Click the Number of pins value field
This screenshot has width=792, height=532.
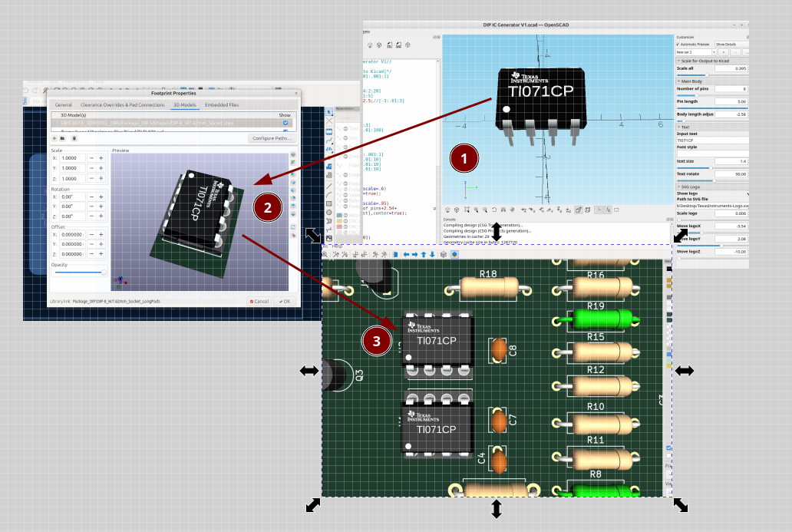[731, 89]
